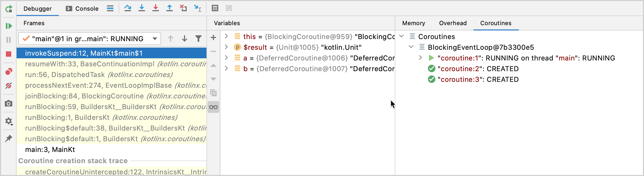Toggle the frames filter funnel
This screenshot has height=176, width=644.
[198, 39]
